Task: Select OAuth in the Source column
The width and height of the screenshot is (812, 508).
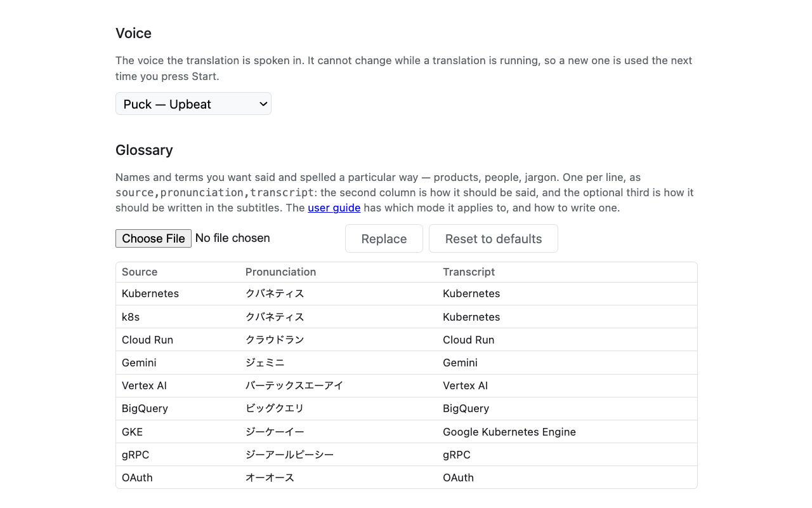Action: tap(178, 478)
